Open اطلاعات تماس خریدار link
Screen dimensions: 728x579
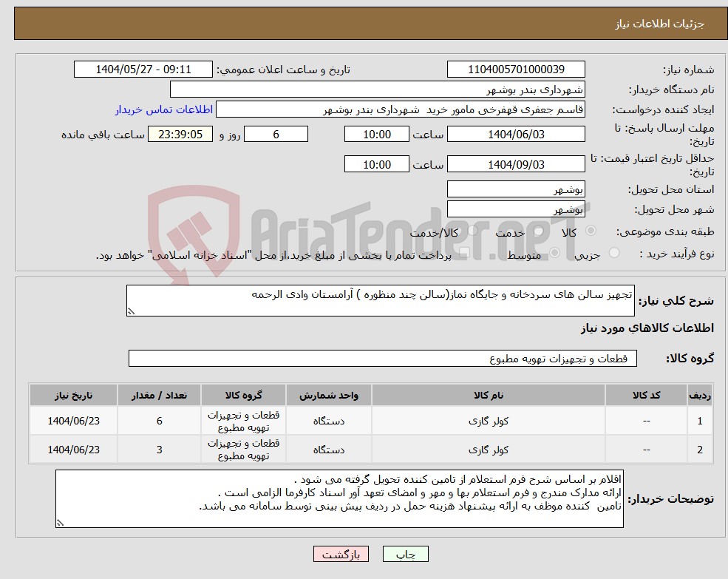(164, 109)
